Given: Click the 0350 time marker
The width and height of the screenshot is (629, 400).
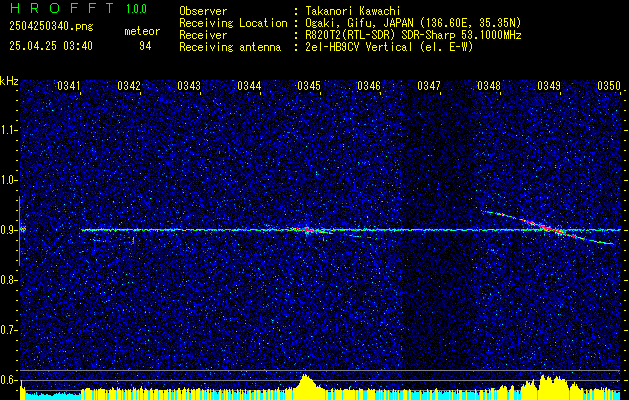Looking at the screenshot, I should [x=609, y=86].
